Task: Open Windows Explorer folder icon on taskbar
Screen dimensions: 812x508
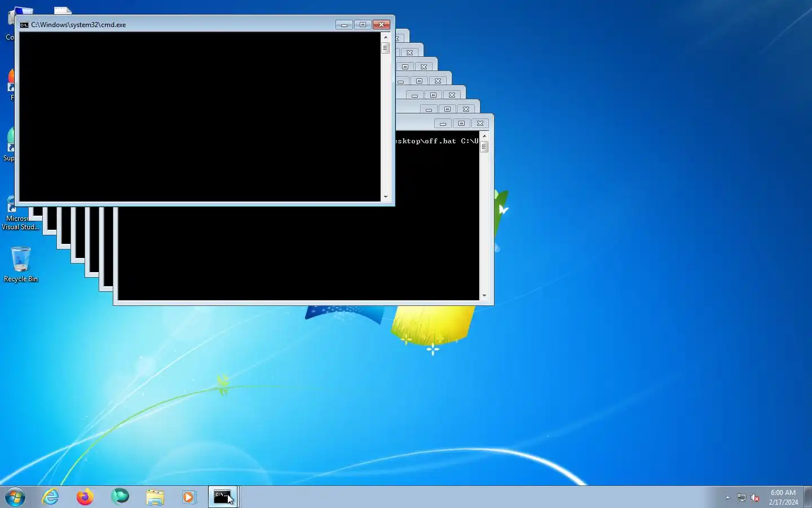Action: click(155, 497)
